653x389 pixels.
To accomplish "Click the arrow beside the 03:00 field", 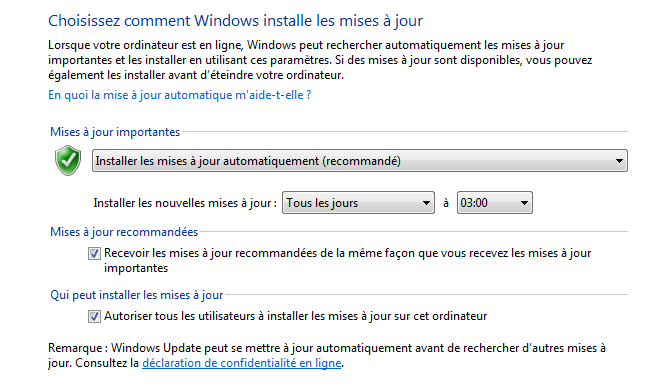I will 524,203.
